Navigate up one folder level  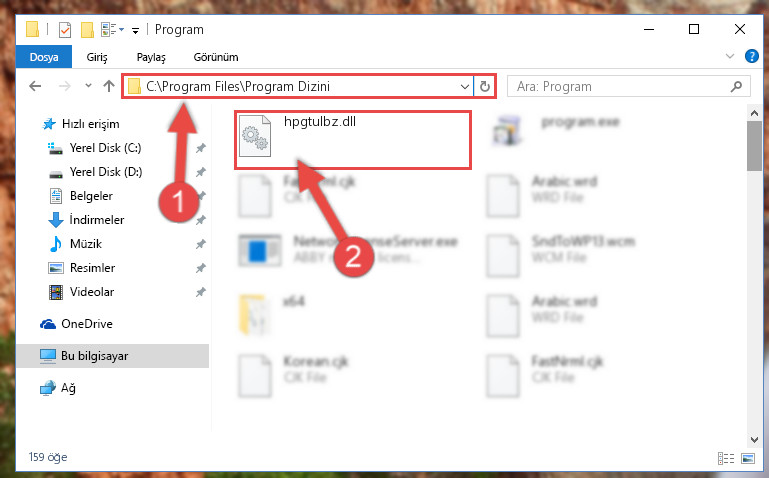pos(109,86)
